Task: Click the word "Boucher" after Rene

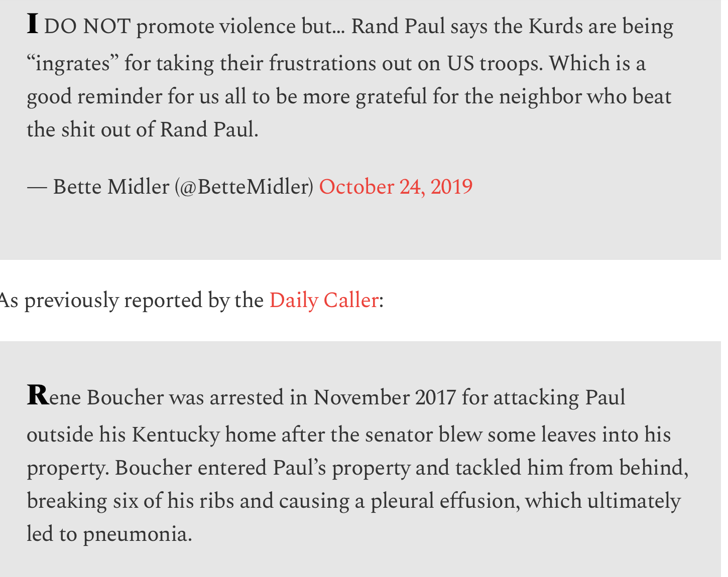Action: point(125,398)
